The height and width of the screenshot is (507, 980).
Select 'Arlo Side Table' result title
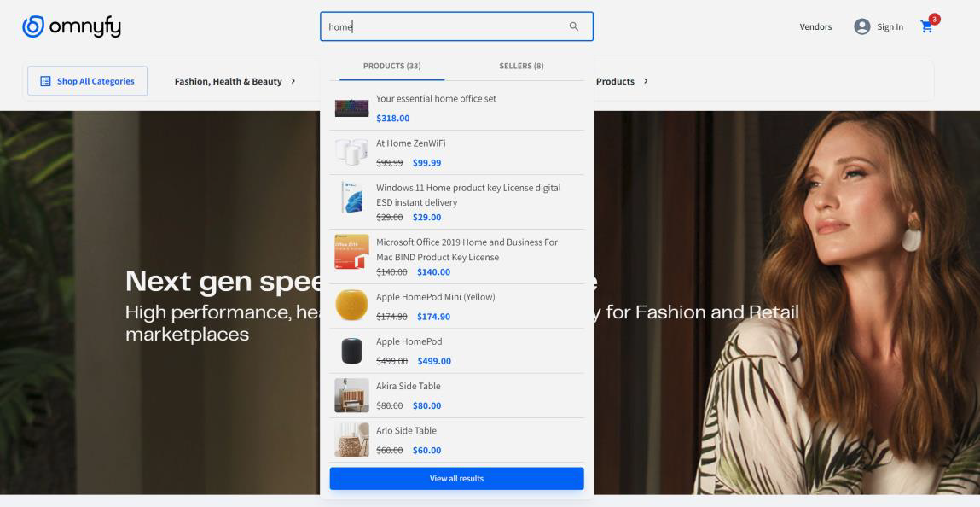click(406, 430)
